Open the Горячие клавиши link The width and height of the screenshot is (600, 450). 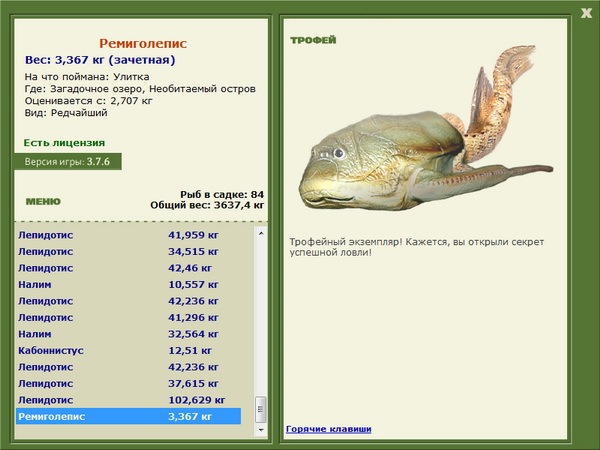coord(329,429)
